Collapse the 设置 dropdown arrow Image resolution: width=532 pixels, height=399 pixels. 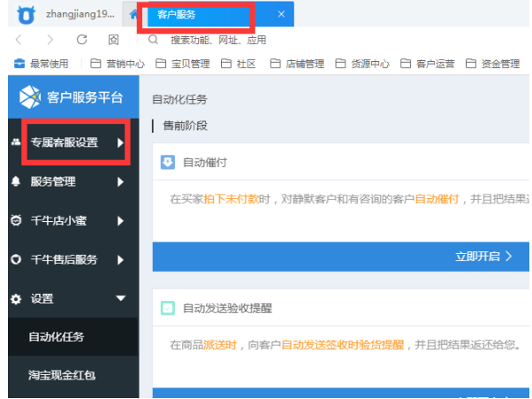[121, 298]
